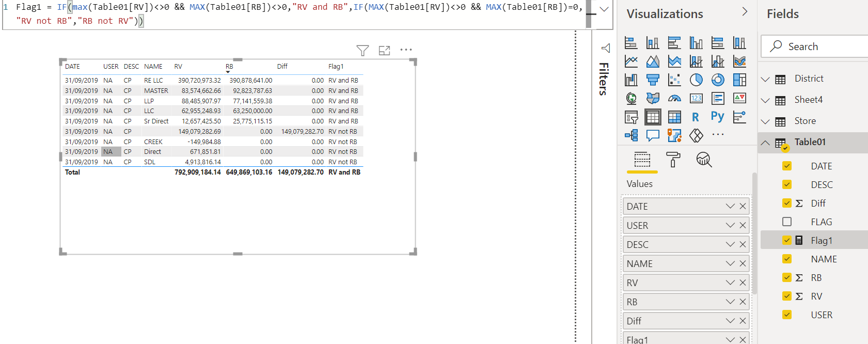Select the Clustered column chart visual
Screen dimensions: 868x344
coord(696,43)
